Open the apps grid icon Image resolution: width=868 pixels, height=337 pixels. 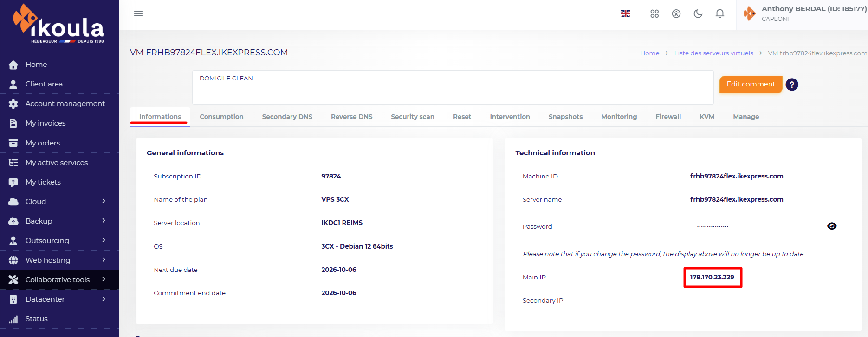(x=654, y=14)
